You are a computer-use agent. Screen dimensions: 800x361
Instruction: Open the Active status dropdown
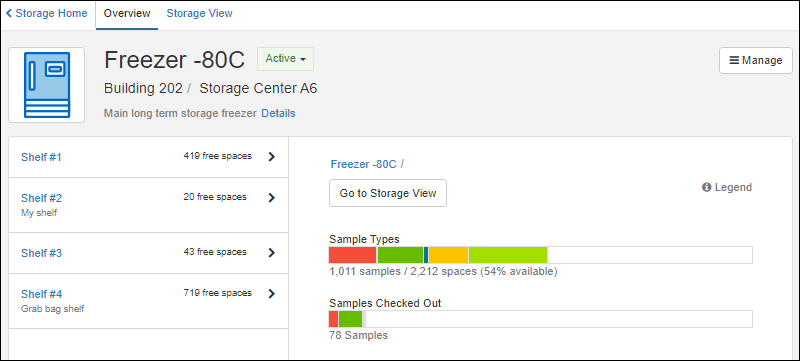point(285,59)
